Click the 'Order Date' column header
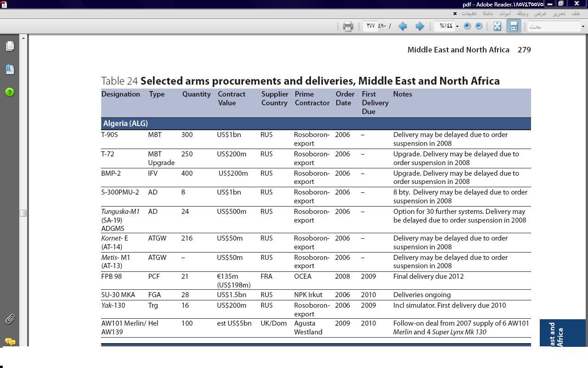 pos(345,98)
